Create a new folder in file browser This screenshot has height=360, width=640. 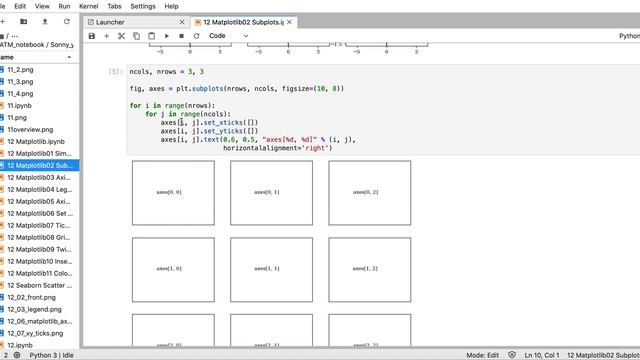pos(24,22)
